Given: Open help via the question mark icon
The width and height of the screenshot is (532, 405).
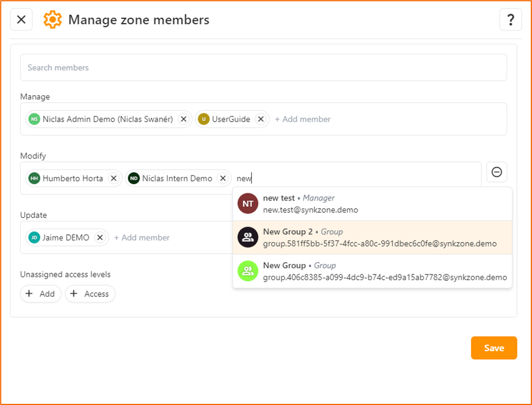Looking at the screenshot, I should coord(510,19).
